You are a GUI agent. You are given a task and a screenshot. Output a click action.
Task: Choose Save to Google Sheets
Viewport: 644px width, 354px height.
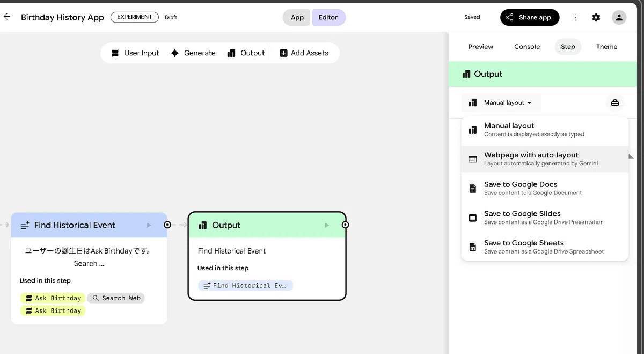point(545,247)
